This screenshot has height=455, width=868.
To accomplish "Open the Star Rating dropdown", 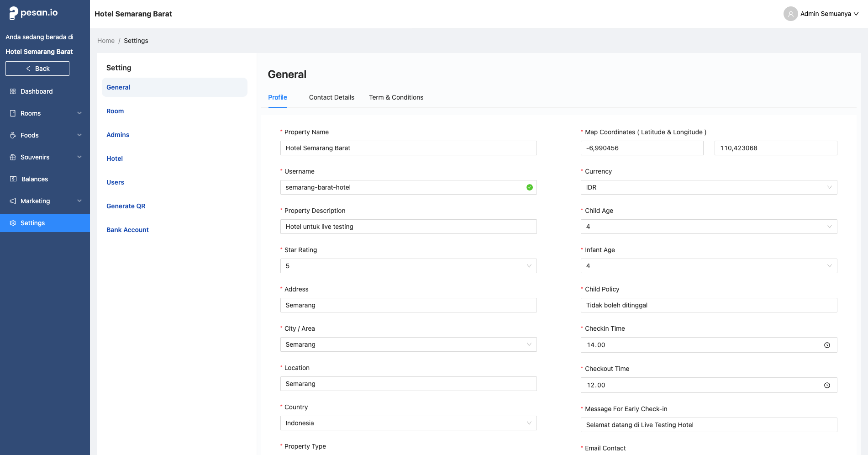I will [408, 266].
